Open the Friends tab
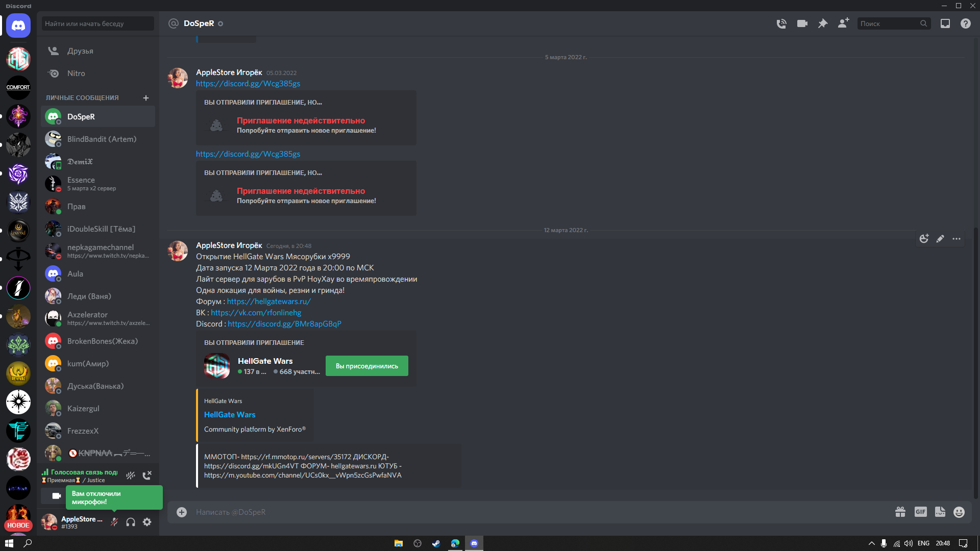The image size is (980, 551). pos(98,51)
